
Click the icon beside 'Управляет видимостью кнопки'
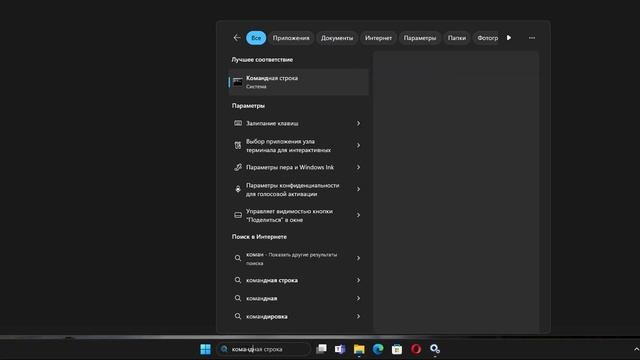click(238, 215)
